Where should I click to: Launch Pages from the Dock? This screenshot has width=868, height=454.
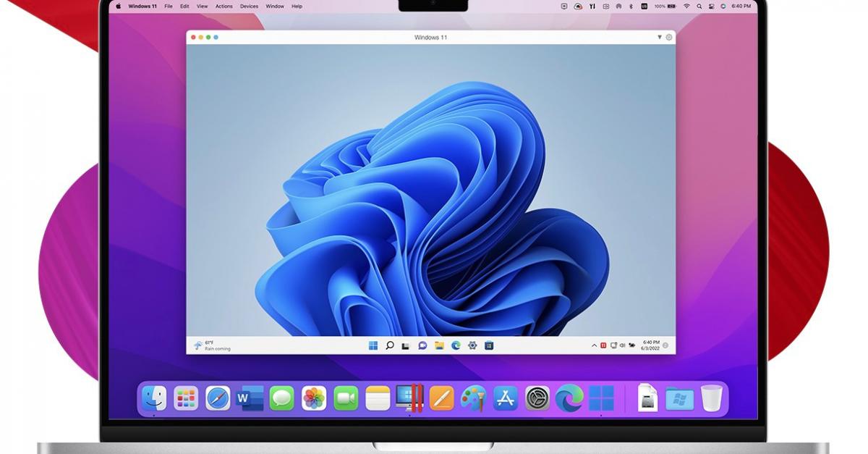click(441, 398)
